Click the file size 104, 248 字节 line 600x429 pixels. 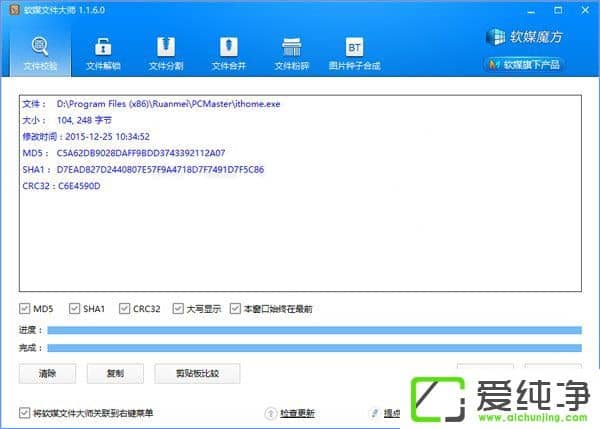pyautogui.click(x=67, y=120)
